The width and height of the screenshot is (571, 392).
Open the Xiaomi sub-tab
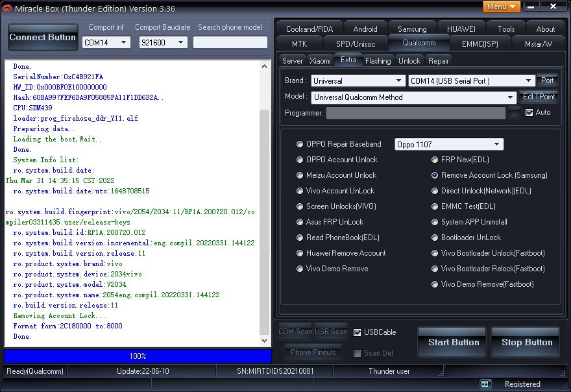coord(320,61)
